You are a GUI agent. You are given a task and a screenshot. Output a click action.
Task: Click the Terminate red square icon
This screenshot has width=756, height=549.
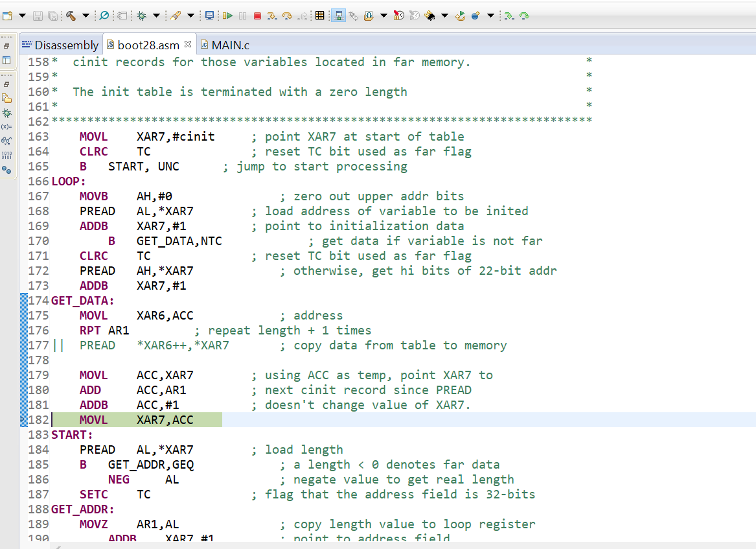(256, 15)
